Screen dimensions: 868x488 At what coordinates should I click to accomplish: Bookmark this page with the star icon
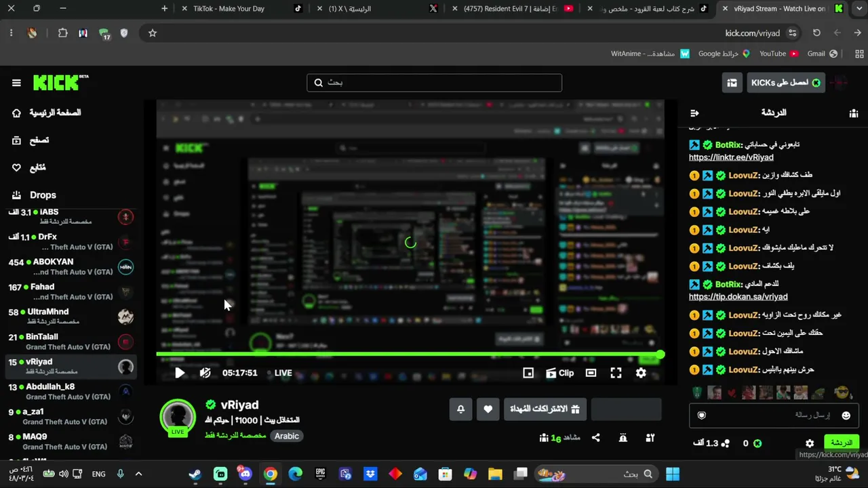153,33
